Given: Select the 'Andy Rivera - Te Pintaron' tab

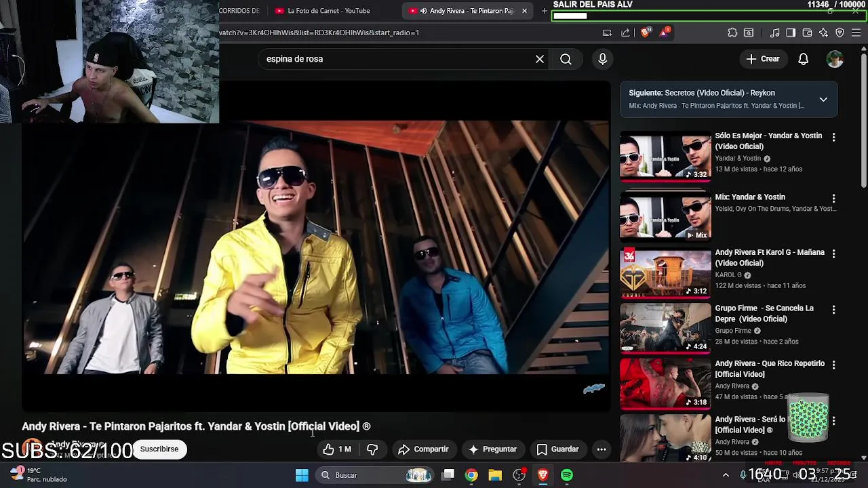Looking at the screenshot, I should tap(467, 11).
